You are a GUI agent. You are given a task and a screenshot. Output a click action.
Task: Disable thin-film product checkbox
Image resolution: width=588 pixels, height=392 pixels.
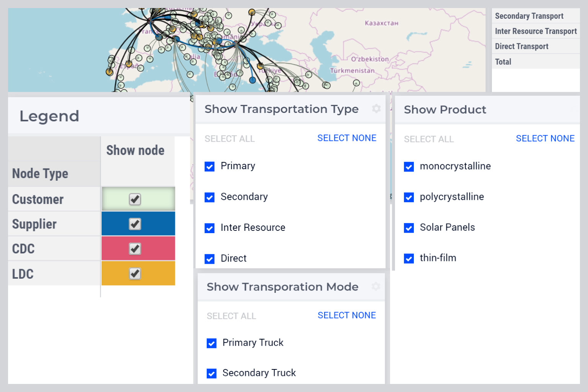(x=409, y=259)
